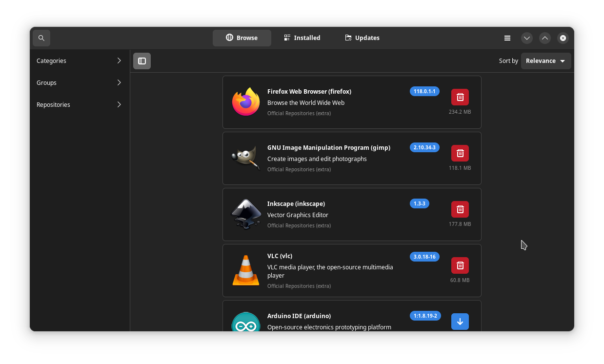Click Firefox's Official Repositories (extra) label
604x364 pixels.
point(299,113)
